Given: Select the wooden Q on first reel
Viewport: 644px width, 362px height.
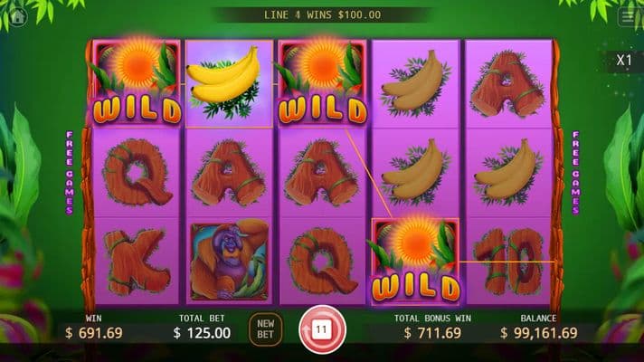Looking at the screenshot, I should coord(137,173).
